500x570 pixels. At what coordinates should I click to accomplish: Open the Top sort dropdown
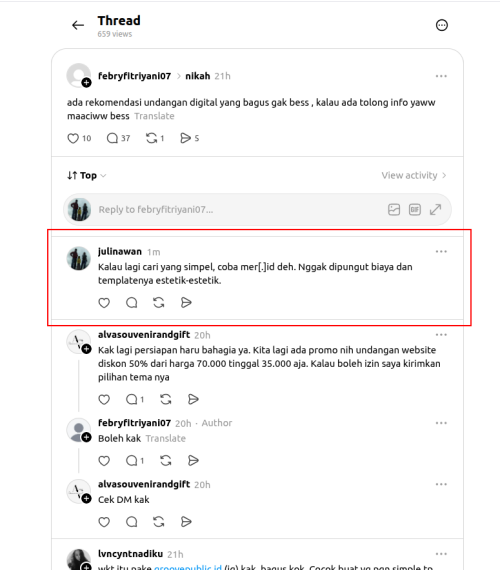coord(87,176)
